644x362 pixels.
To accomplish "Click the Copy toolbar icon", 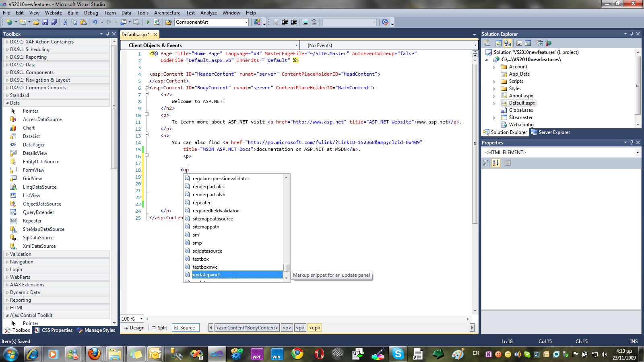I will coord(74,22).
